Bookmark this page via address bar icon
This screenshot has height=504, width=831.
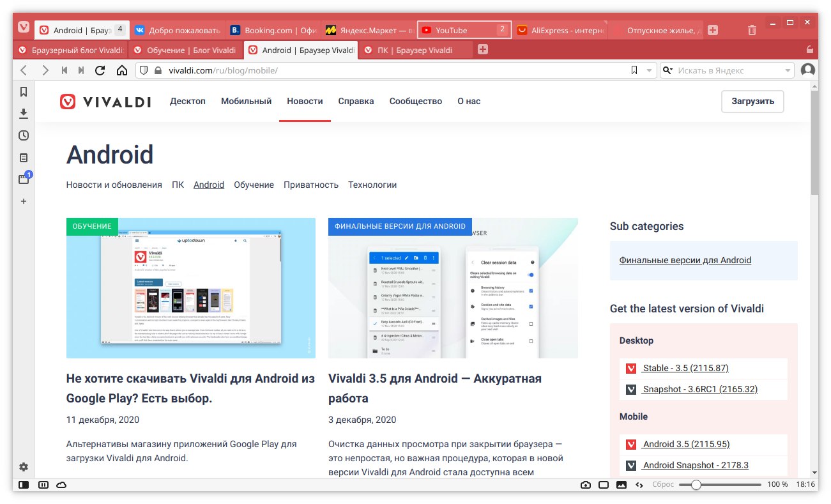[x=634, y=70]
